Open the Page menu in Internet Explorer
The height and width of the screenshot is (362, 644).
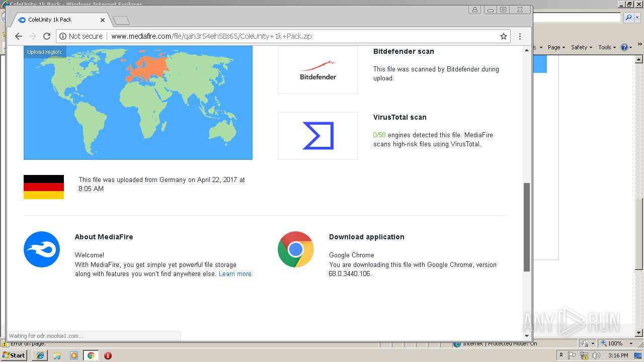coord(556,47)
